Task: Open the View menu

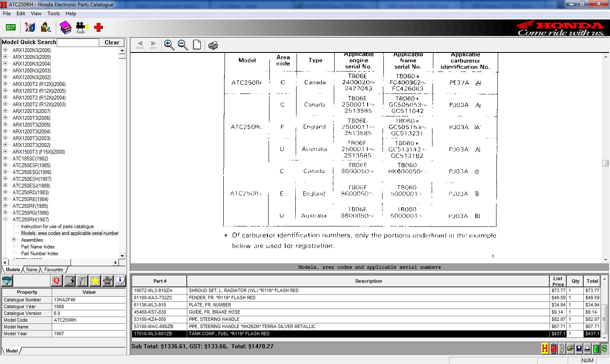Action: (36, 14)
